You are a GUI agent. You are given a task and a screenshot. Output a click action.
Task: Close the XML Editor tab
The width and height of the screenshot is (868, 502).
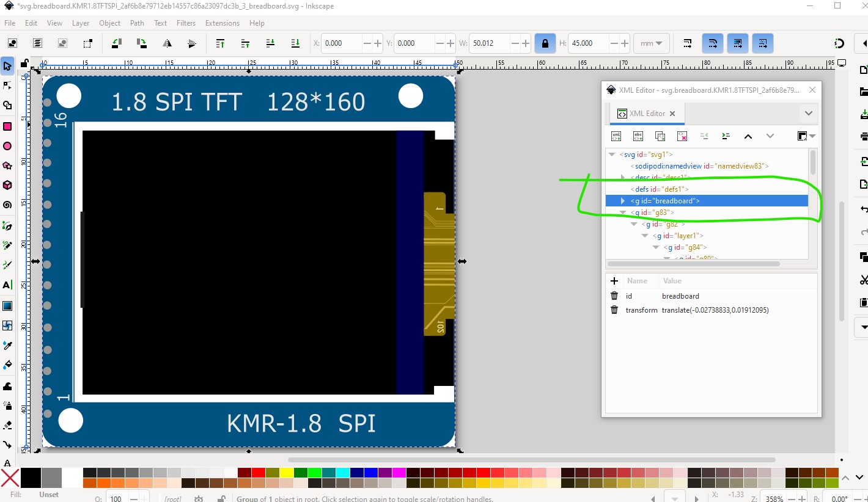(x=672, y=114)
